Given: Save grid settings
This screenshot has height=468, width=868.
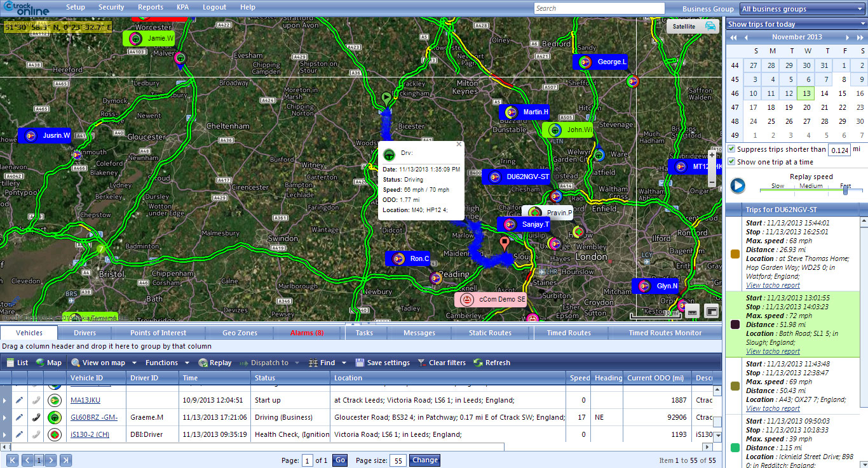Looking at the screenshot, I should click(x=383, y=363).
